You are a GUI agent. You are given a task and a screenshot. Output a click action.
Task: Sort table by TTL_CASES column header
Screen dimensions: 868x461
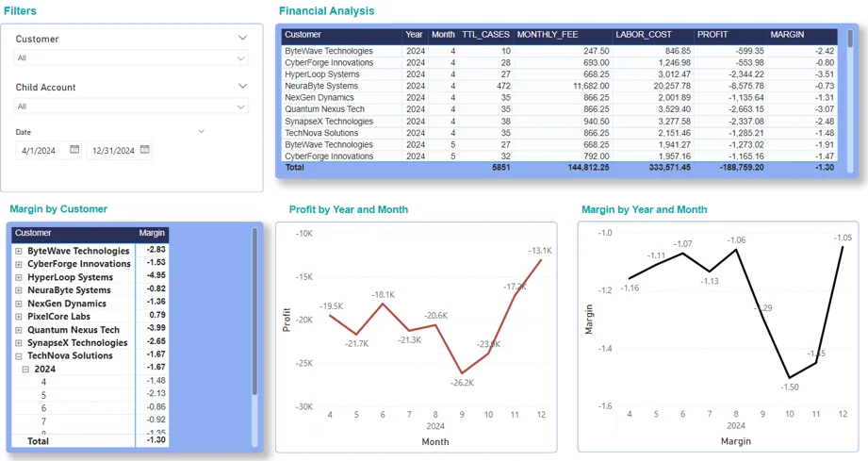[485, 34]
